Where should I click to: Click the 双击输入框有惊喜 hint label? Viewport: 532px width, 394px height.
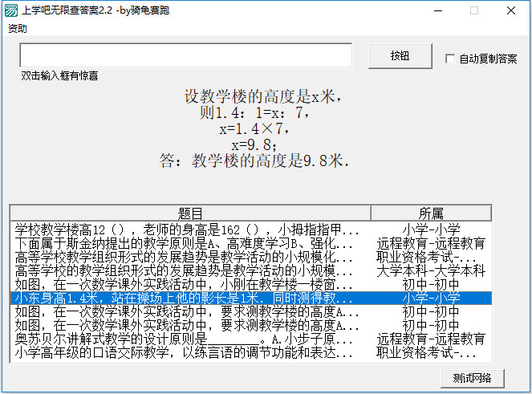60,75
